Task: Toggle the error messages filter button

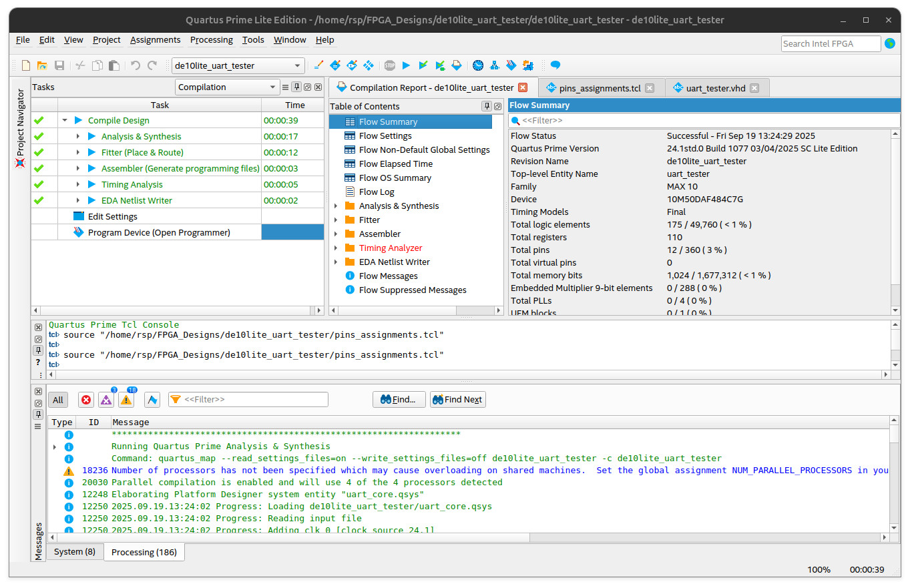Action: click(x=86, y=400)
